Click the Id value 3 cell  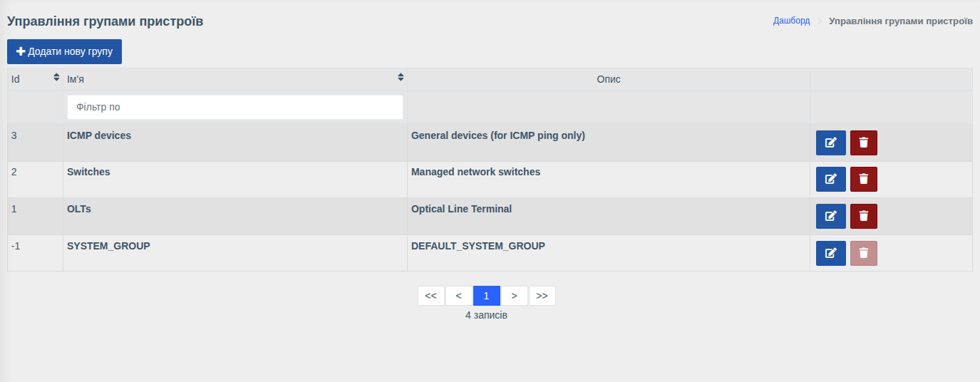click(35, 143)
